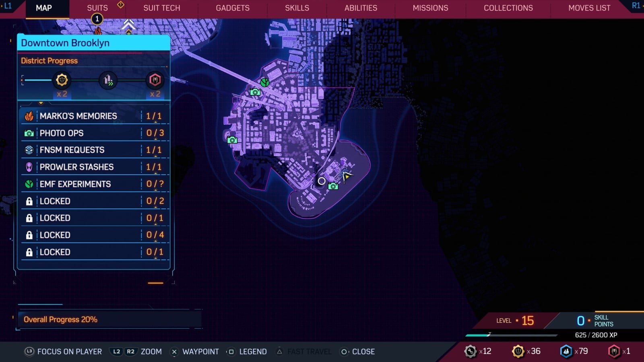Click the yellow player arrow on the map

point(347,176)
